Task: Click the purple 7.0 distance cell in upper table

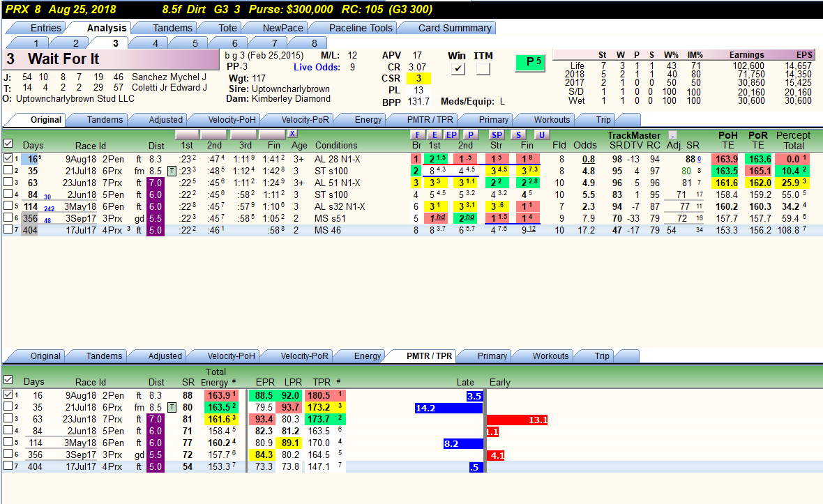Action: tap(156, 183)
